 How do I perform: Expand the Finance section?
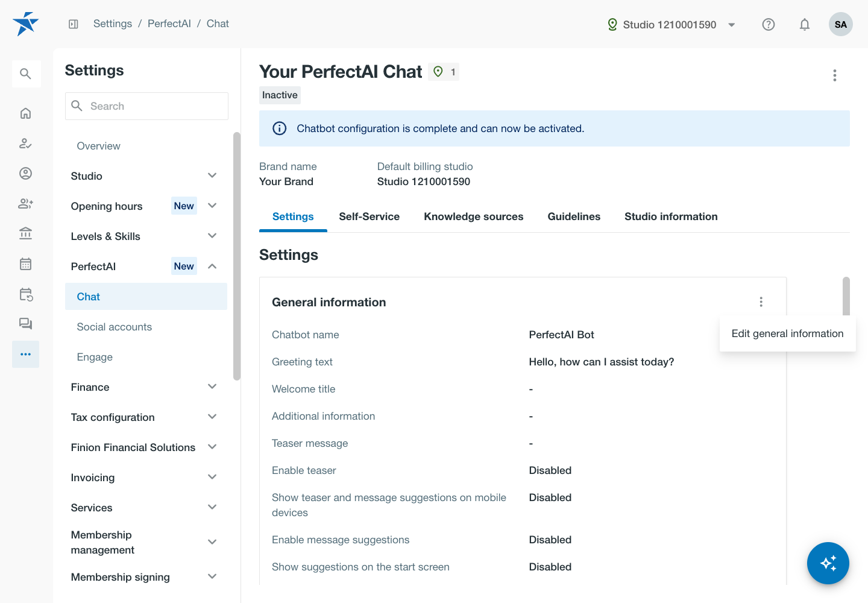(144, 387)
